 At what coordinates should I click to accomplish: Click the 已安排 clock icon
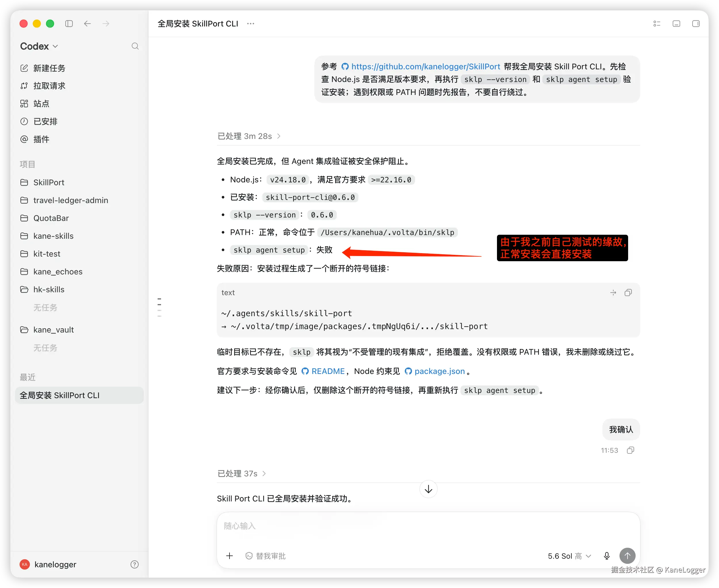pyautogui.click(x=24, y=121)
